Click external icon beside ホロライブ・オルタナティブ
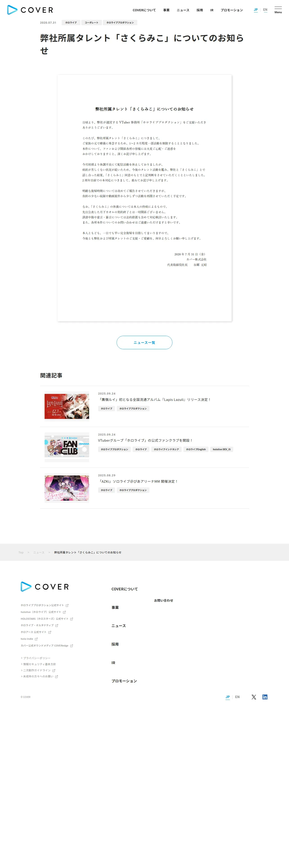The width and height of the screenshot is (289, 868). pos(56,625)
